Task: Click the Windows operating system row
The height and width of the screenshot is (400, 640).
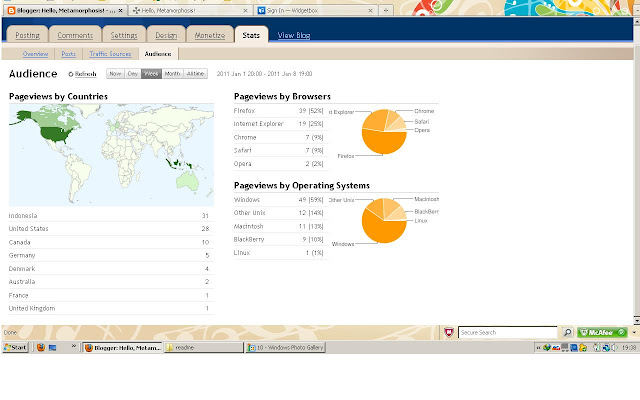Action: [x=280, y=200]
